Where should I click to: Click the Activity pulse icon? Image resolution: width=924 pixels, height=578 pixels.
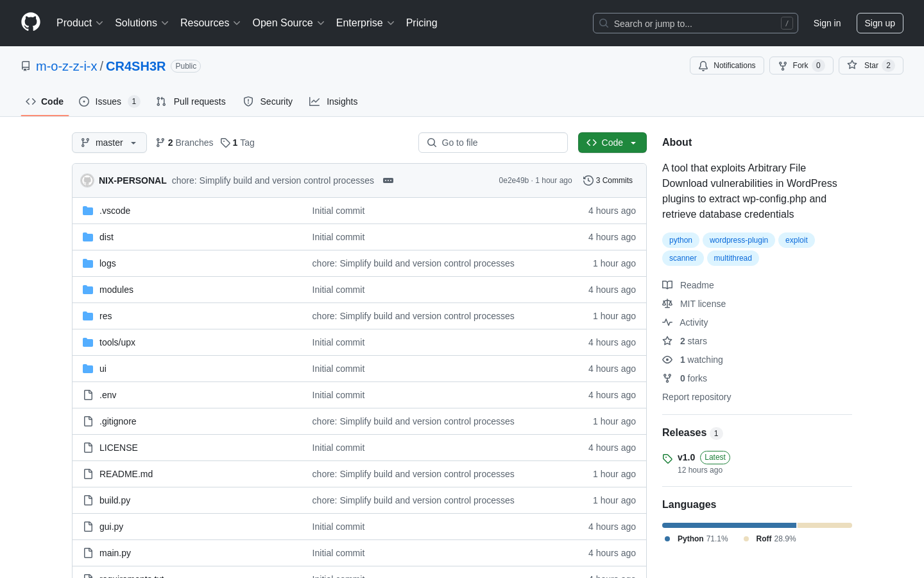click(667, 322)
